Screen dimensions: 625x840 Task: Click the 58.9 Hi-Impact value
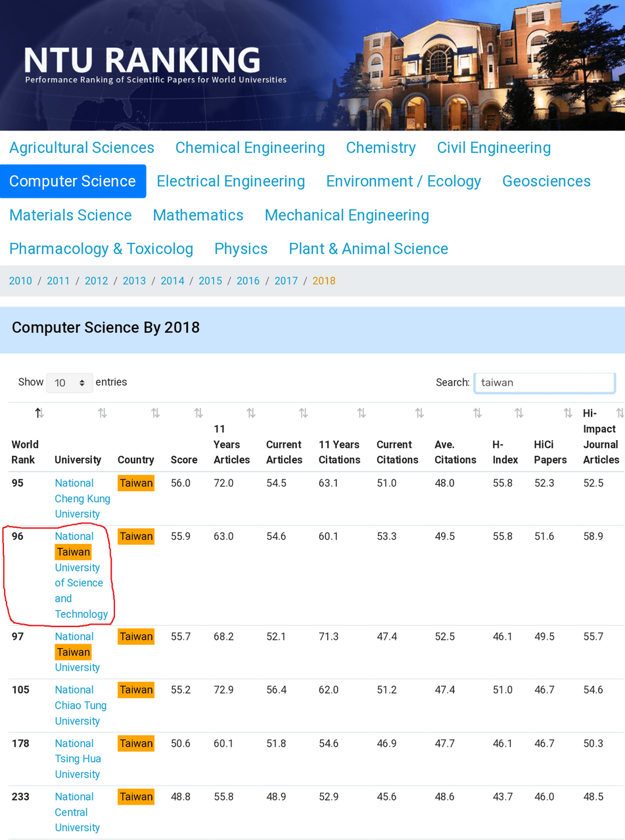tap(593, 537)
